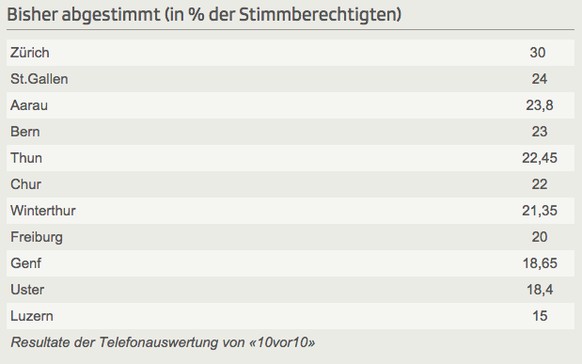The width and height of the screenshot is (582, 364).
Task: Select the Bern row label
Action: point(25,132)
